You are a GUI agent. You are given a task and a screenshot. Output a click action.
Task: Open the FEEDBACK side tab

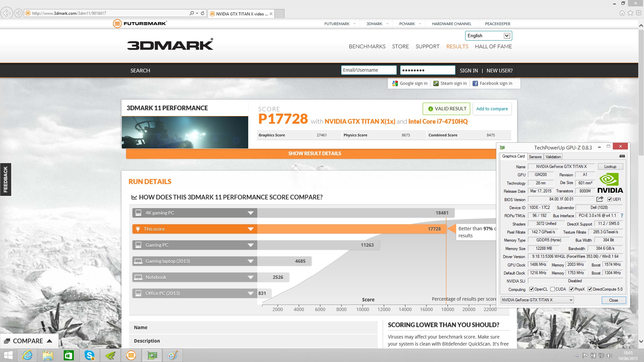[x=6, y=179]
